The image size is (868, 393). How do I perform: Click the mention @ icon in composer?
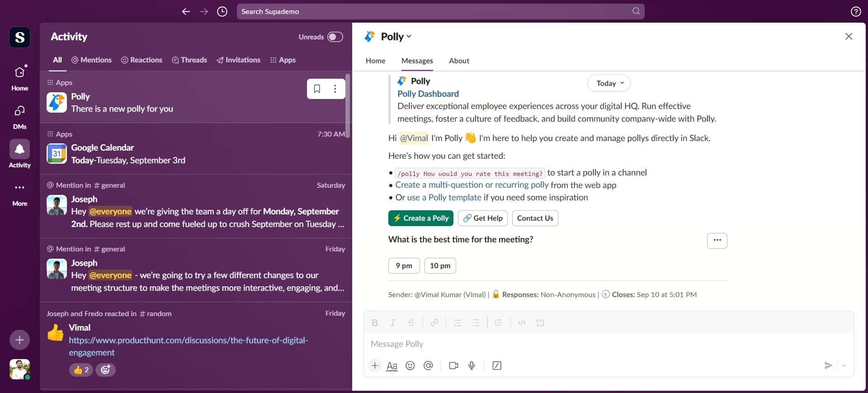coord(428,365)
